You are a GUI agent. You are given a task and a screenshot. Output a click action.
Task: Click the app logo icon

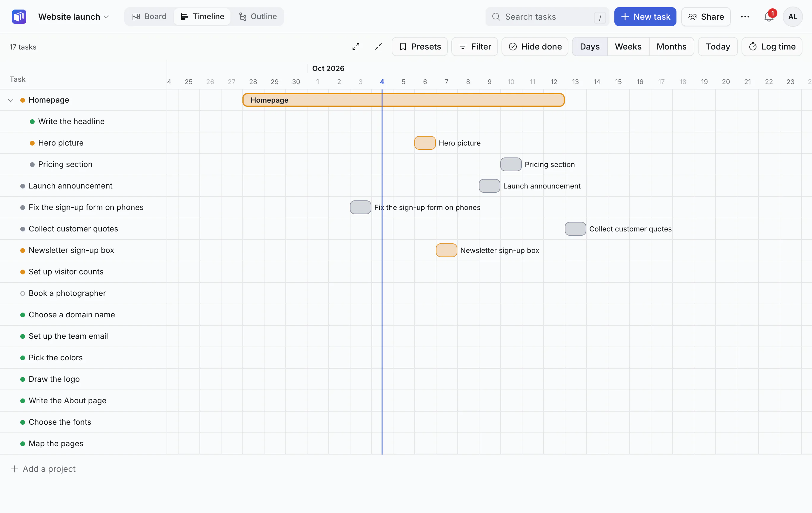coord(19,16)
